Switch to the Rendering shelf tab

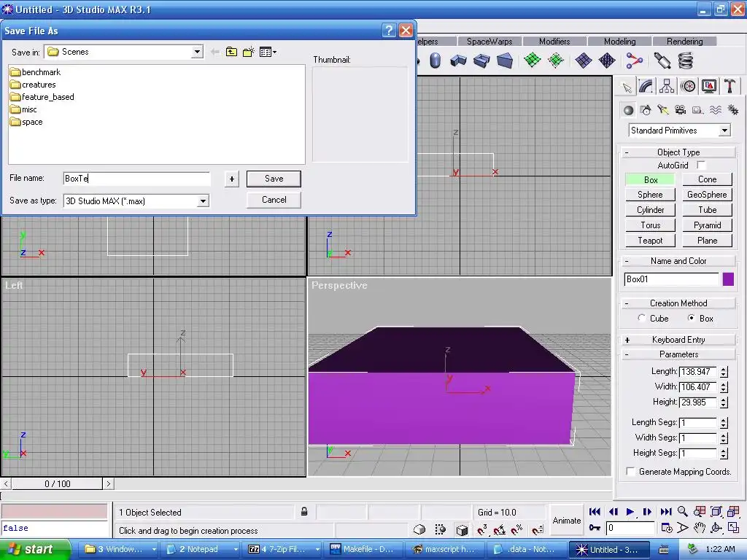pos(684,42)
